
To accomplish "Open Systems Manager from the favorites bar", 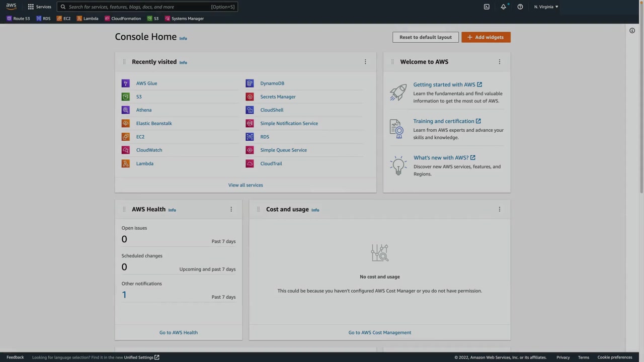I will click(x=185, y=19).
